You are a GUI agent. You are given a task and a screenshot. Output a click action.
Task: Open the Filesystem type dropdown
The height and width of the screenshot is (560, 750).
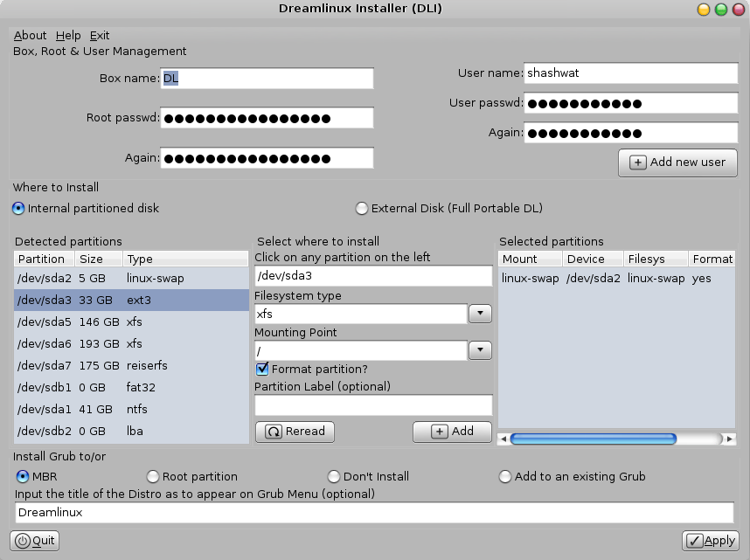pyautogui.click(x=480, y=314)
